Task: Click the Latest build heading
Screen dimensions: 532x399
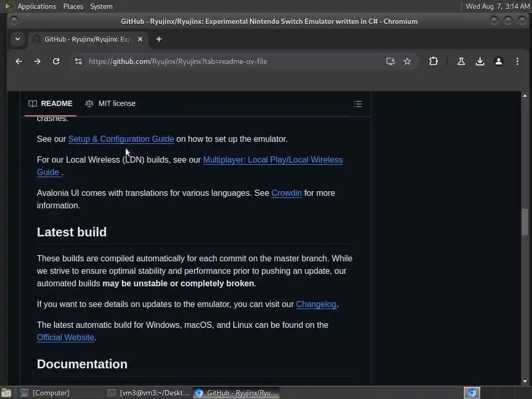Action: coord(72,232)
